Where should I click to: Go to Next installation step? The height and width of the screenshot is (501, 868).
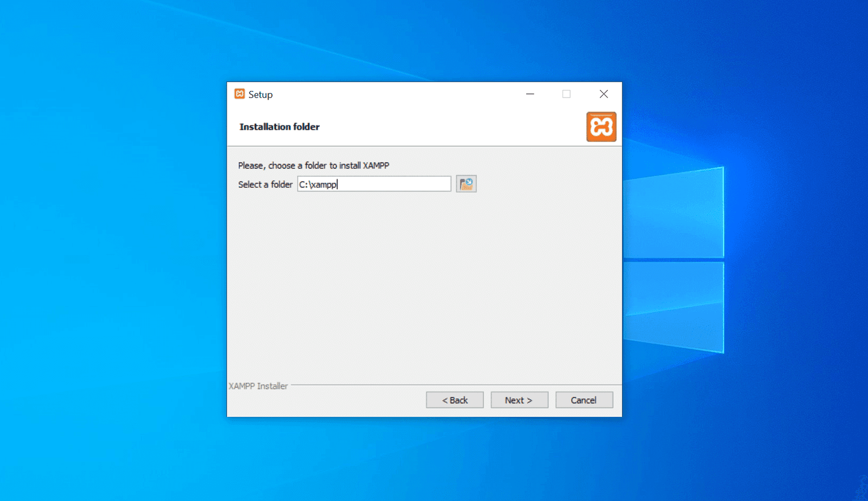(519, 400)
